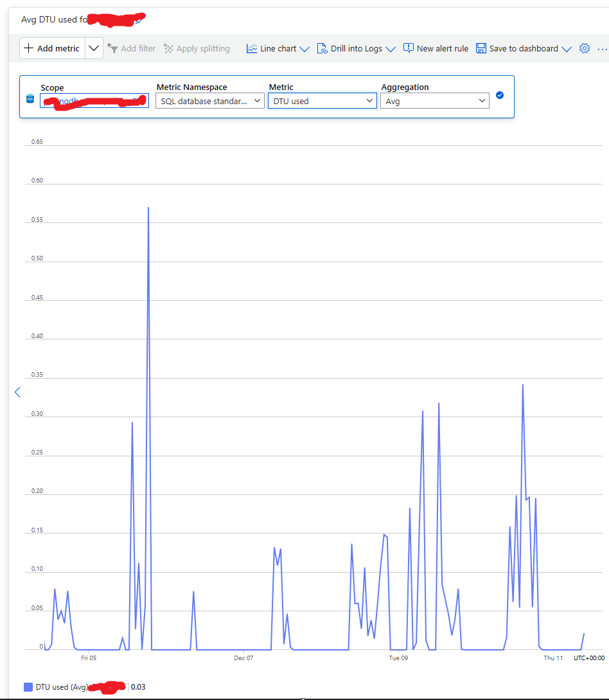Click the Apply splitting icon
The image size is (609, 700).
[x=168, y=48]
